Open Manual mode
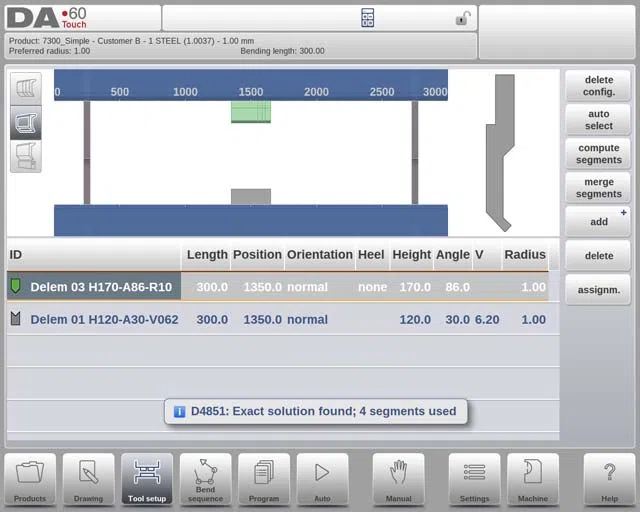 (398, 479)
